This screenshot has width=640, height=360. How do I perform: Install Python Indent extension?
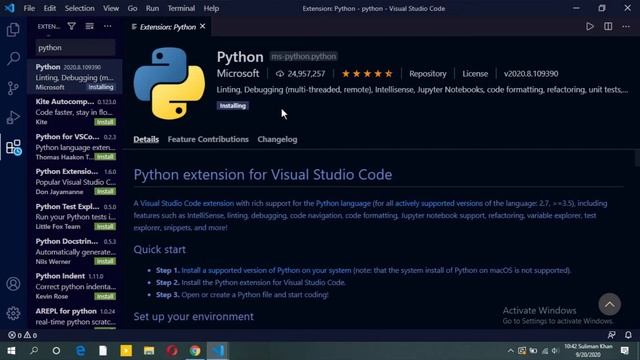pos(105,296)
